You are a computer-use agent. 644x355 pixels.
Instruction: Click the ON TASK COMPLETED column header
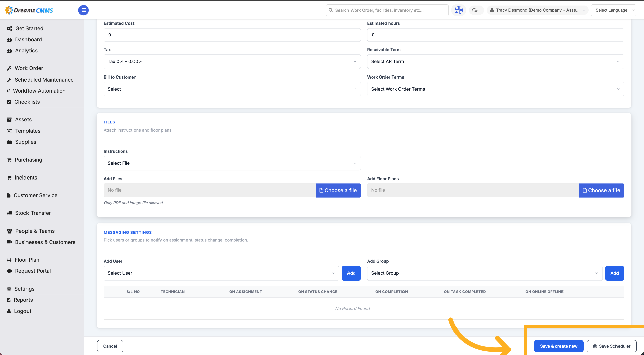pyautogui.click(x=465, y=292)
